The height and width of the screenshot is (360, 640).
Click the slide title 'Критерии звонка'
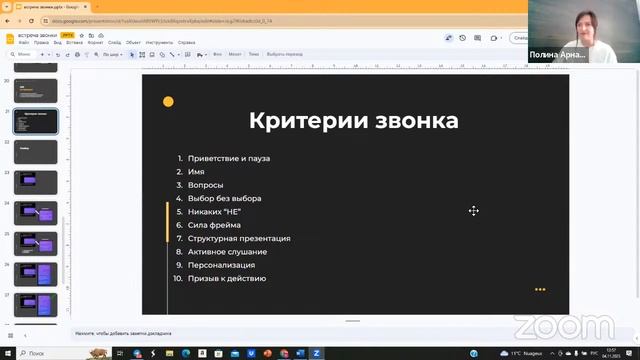354,120
